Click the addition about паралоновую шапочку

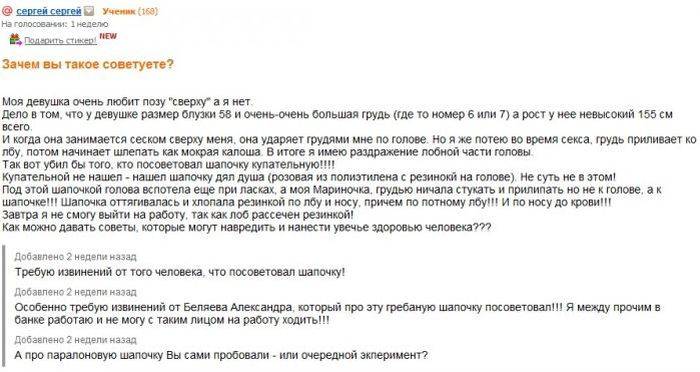pos(221,355)
